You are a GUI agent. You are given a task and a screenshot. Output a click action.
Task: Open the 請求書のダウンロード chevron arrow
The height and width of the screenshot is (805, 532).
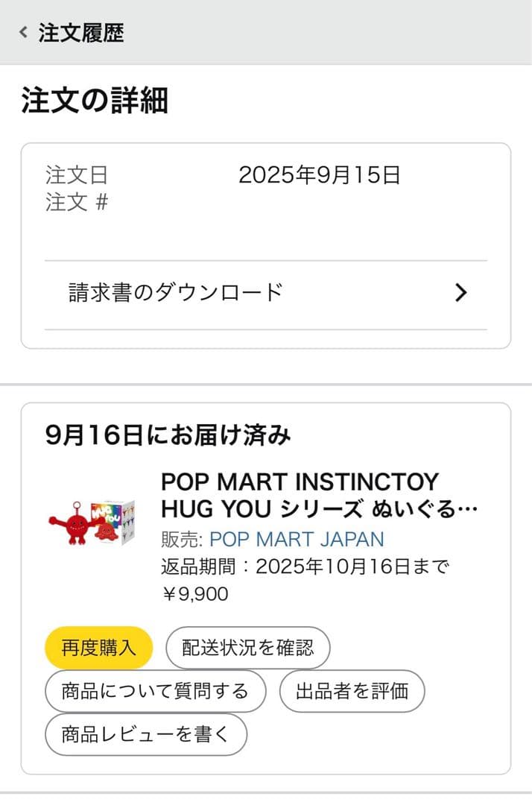tap(460, 292)
